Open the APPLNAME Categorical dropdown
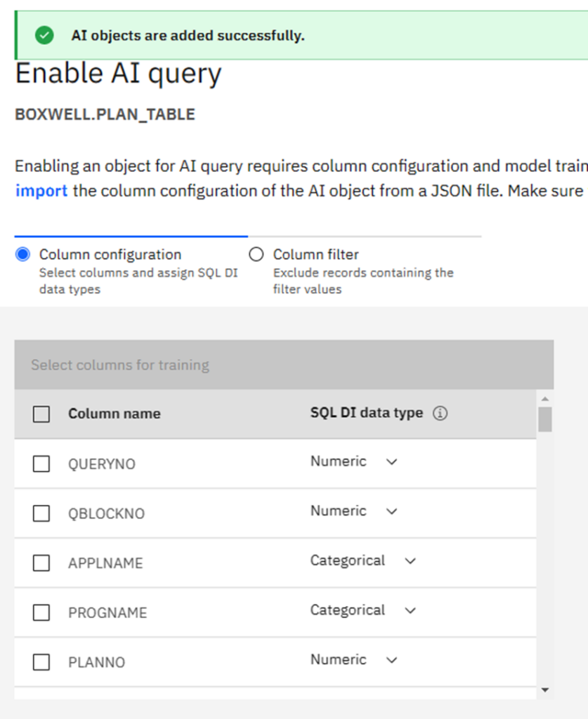Viewport: 588px width, 719px height. (x=363, y=561)
